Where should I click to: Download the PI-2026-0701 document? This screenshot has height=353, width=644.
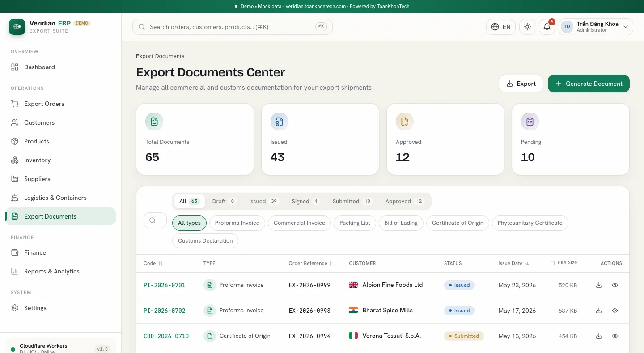599,285
